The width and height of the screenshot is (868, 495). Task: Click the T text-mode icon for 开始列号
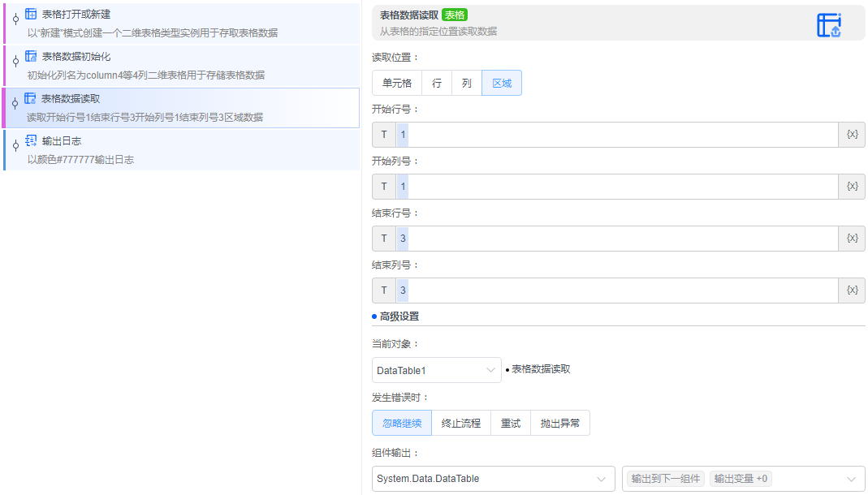coord(383,186)
